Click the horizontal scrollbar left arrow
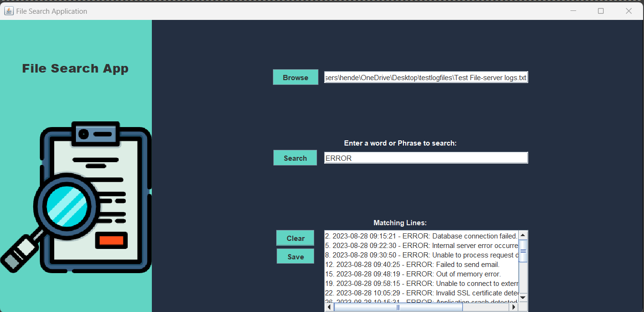The width and height of the screenshot is (644, 312). 328,307
